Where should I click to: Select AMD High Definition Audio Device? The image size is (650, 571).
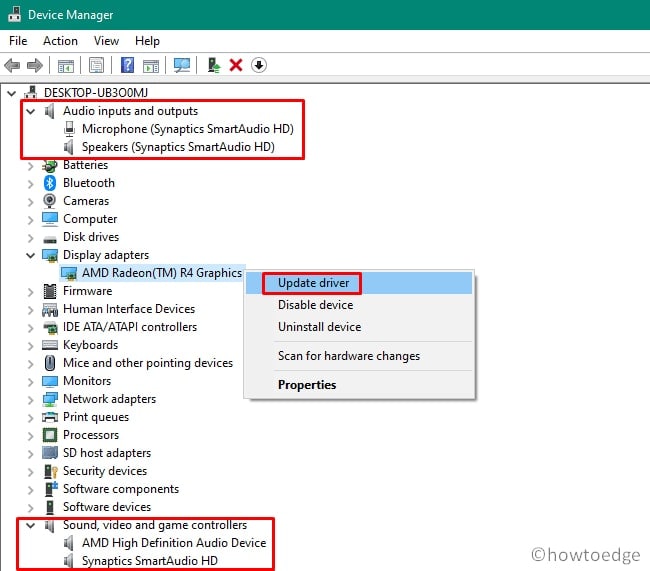click(174, 543)
